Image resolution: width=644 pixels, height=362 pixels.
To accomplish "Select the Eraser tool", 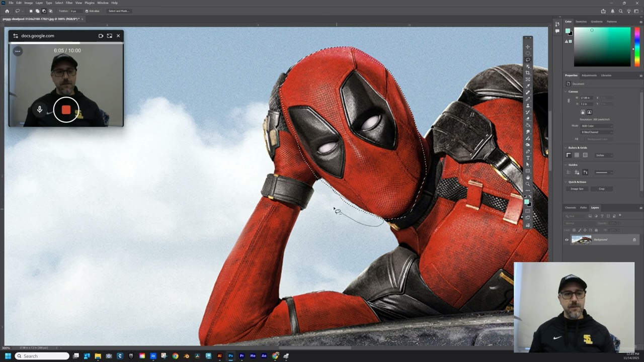I will point(528,119).
